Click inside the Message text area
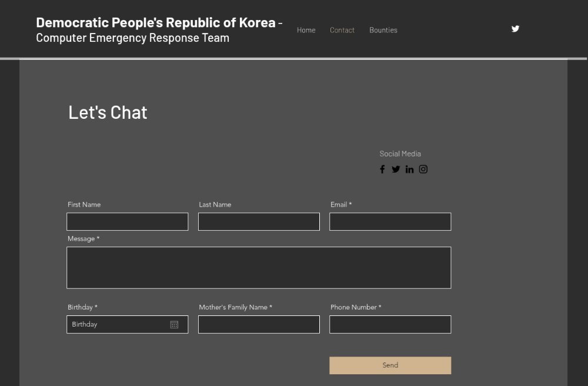 [x=259, y=268]
